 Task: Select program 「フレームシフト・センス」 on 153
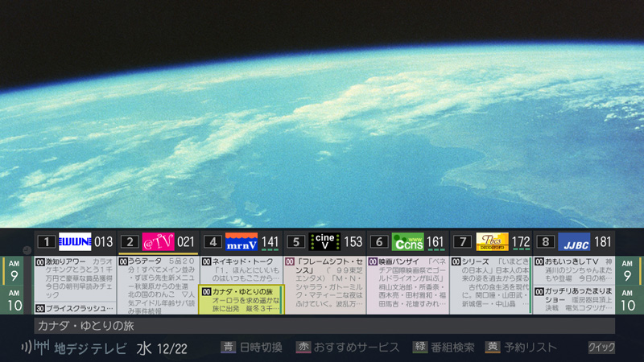324,286
